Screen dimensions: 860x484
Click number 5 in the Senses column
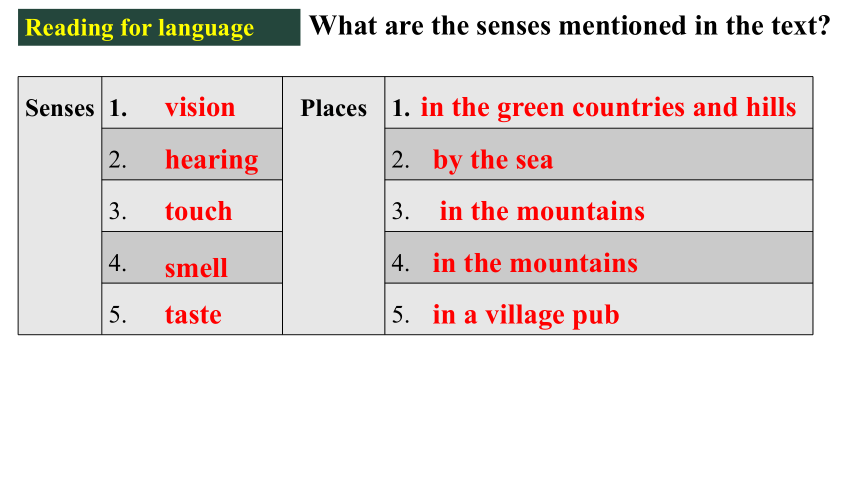[x=117, y=315]
